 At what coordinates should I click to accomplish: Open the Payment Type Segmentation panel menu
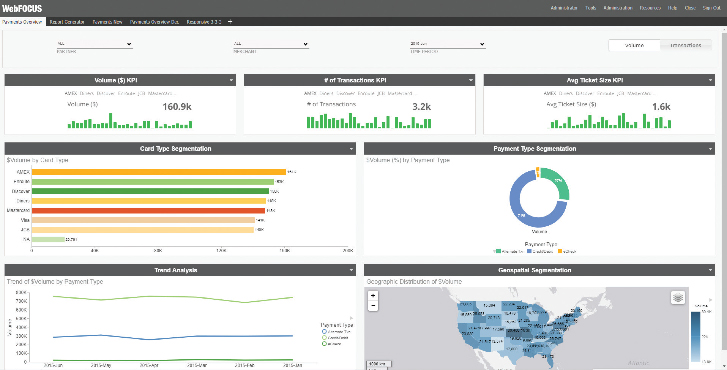pyautogui.click(x=710, y=149)
